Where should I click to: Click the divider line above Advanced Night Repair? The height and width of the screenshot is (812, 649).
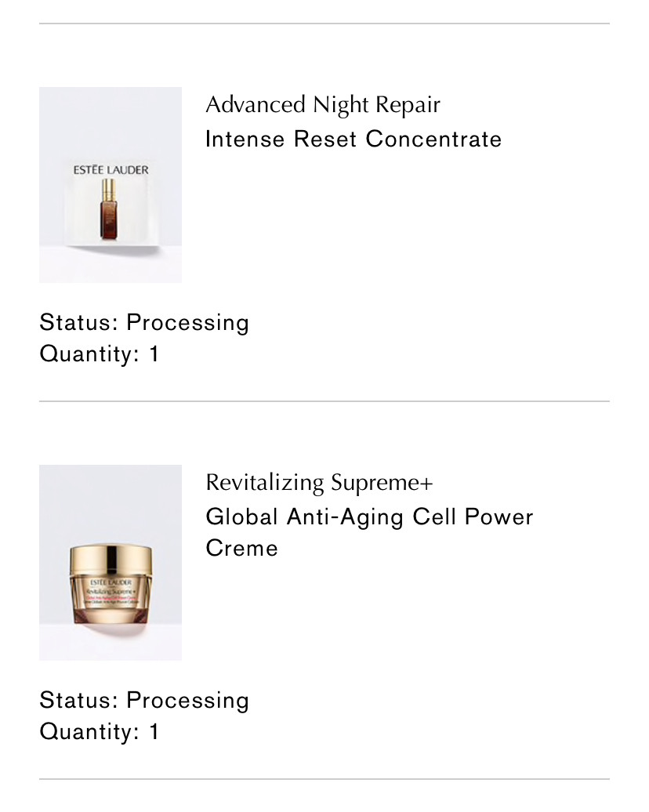click(x=324, y=24)
